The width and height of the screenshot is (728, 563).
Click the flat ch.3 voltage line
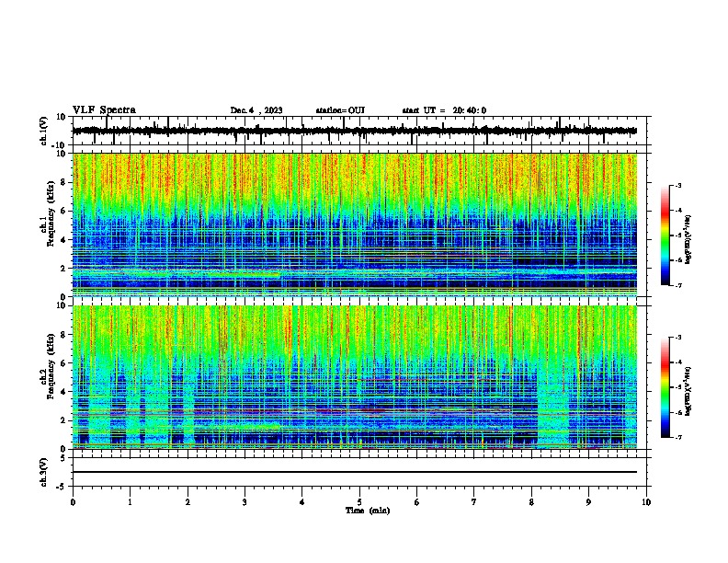355,472
